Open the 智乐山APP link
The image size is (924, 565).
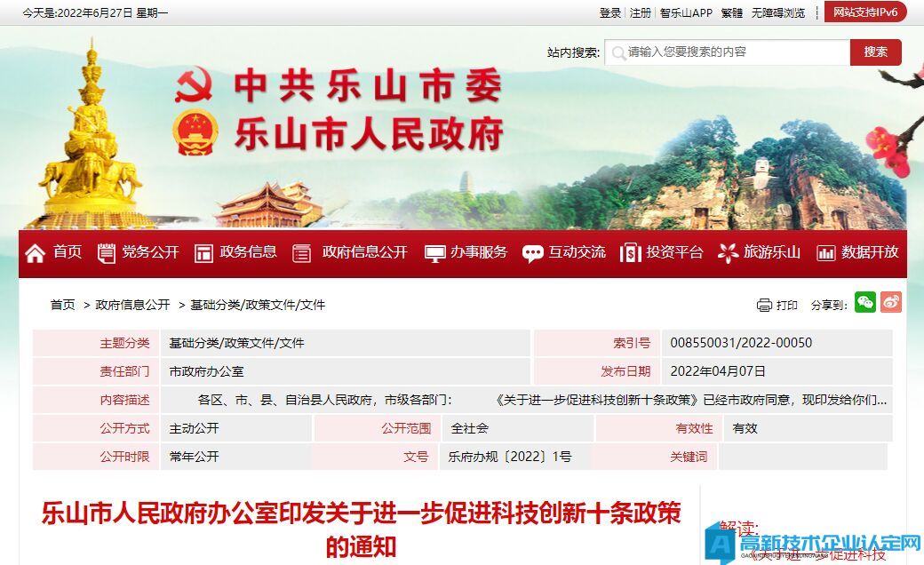[x=686, y=13]
